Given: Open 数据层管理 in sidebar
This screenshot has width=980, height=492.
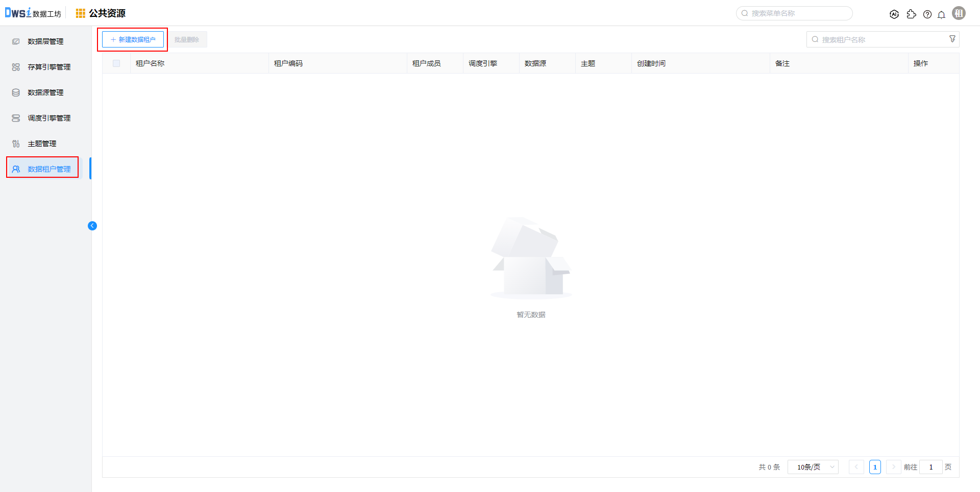Looking at the screenshot, I should click(x=45, y=41).
